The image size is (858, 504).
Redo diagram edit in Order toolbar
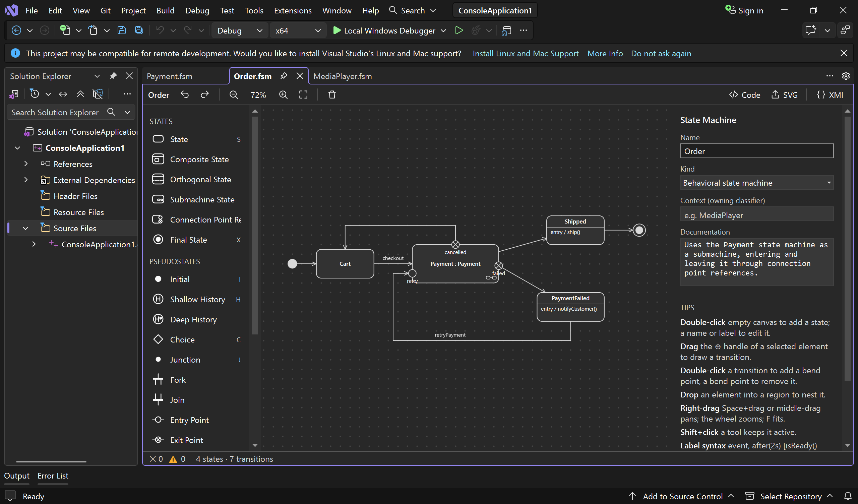coord(205,95)
